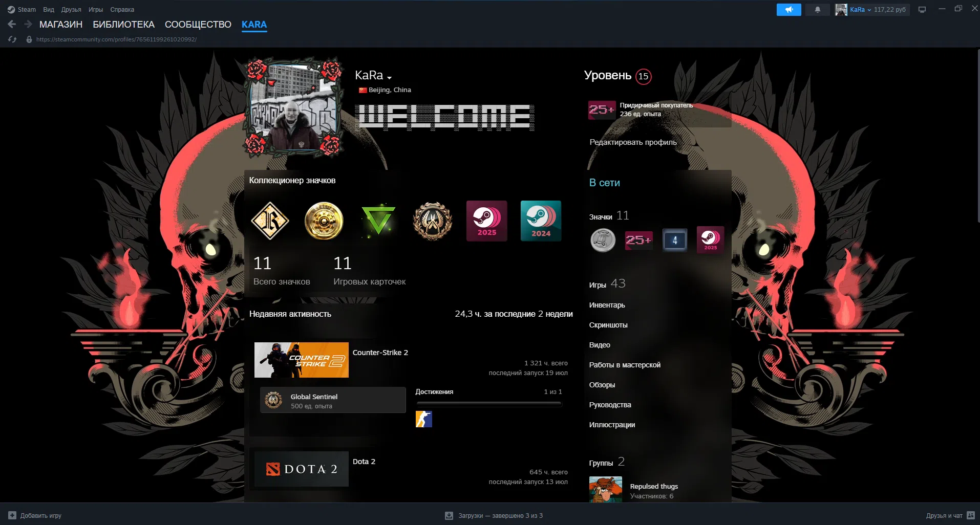Open Работы в мастерской link
This screenshot has height=525, width=980.
point(625,365)
